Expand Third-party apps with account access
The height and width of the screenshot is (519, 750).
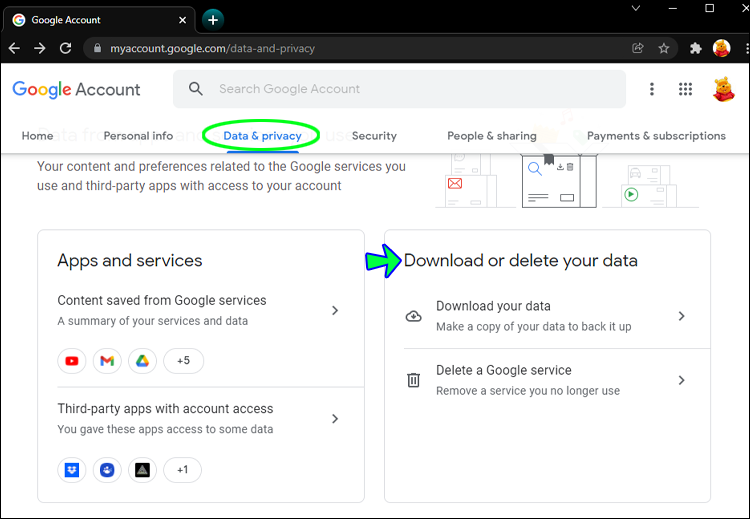coord(335,418)
